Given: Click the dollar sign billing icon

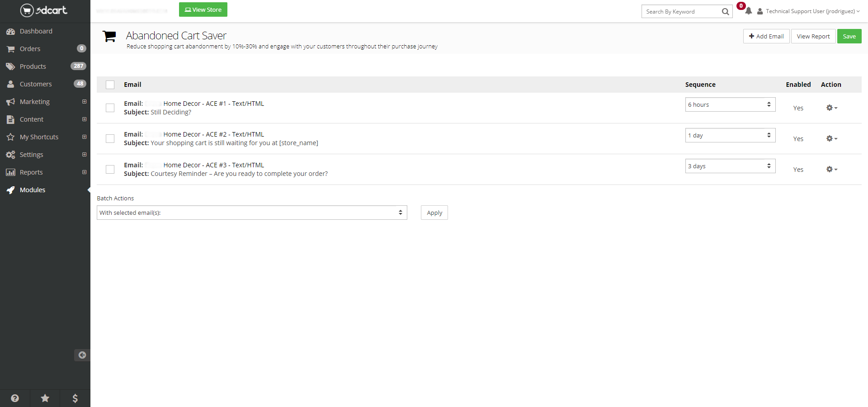Looking at the screenshot, I should [75, 398].
